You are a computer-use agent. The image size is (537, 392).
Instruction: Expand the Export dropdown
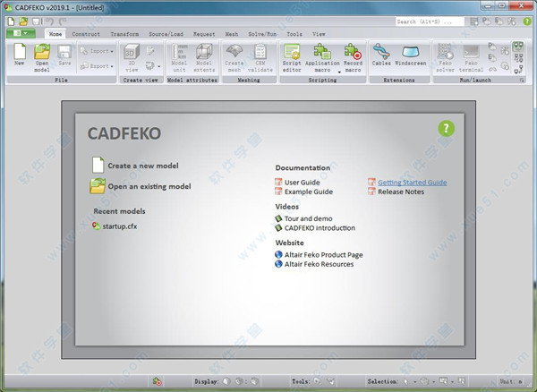(x=97, y=65)
